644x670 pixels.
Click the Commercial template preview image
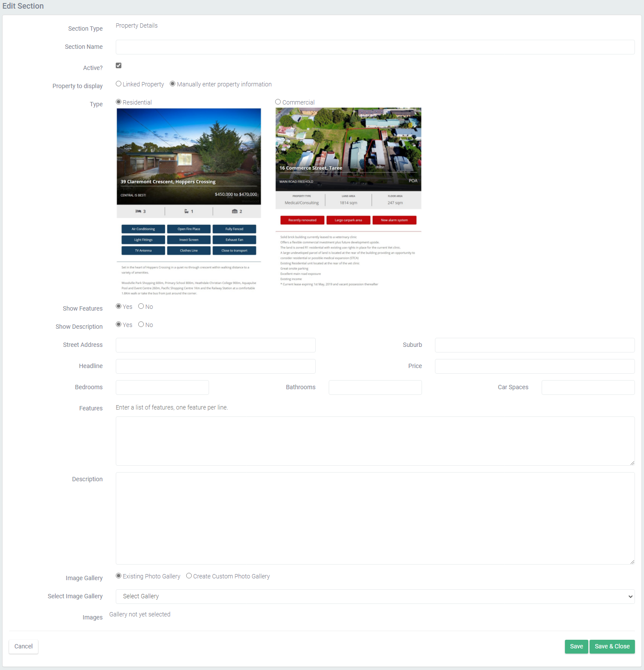tap(348, 197)
